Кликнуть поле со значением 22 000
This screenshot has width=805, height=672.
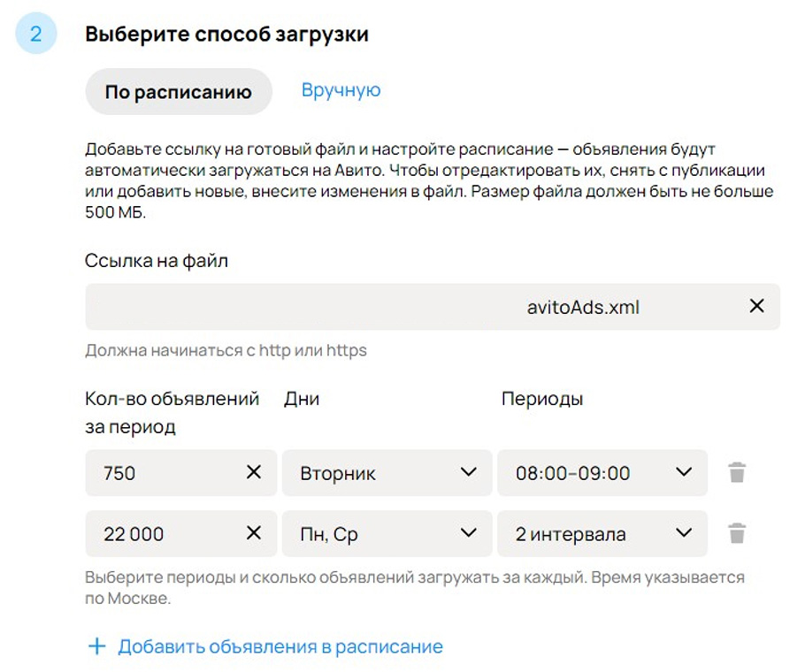pyautogui.click(x=159, y=534)
